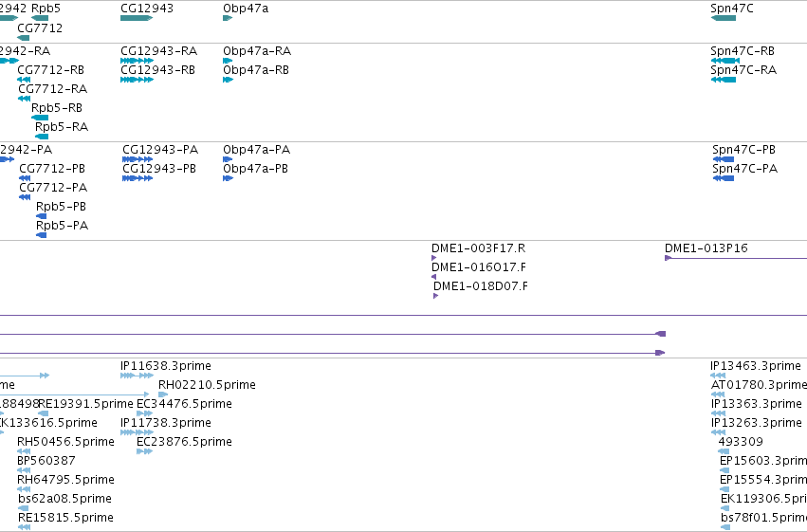The height and width of the screenshot is (532, 807).
Task: Click the Rpb5-PA protein feature
Action: click(x=41, y=235)
